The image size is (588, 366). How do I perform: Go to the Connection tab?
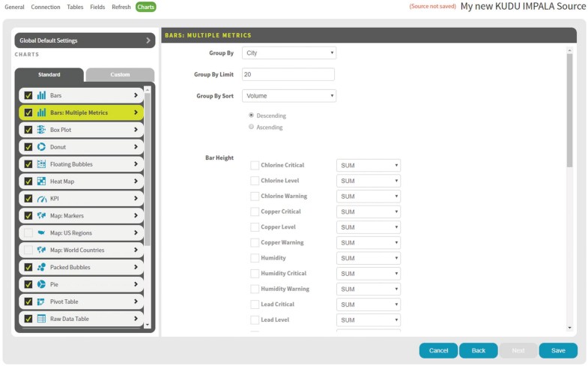[x=46, y=7]
